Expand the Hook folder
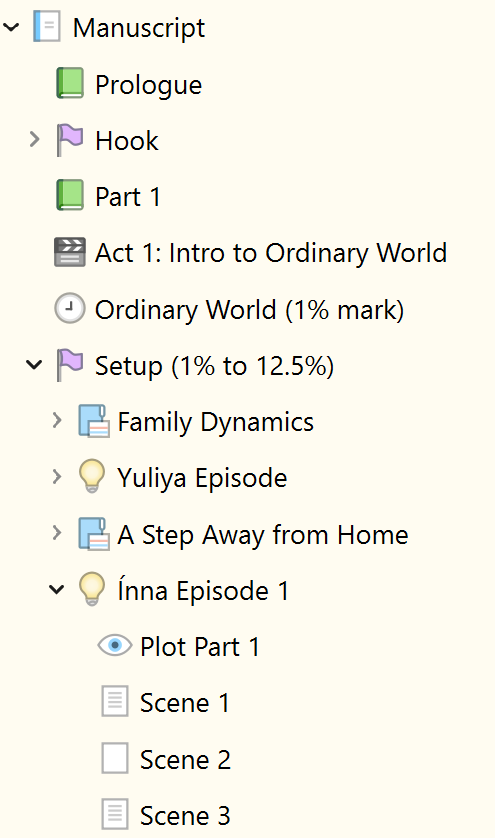Image resolution: width=495 pixels, height=838 pixels. click(35, 139)
